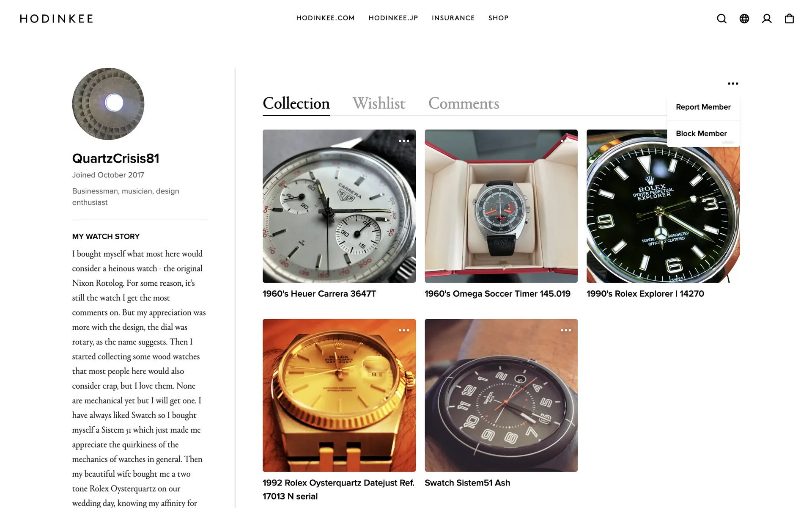Select Report Member option
Image resolution: width=812 pixels, height=508 pixels.
click(703, 107)
